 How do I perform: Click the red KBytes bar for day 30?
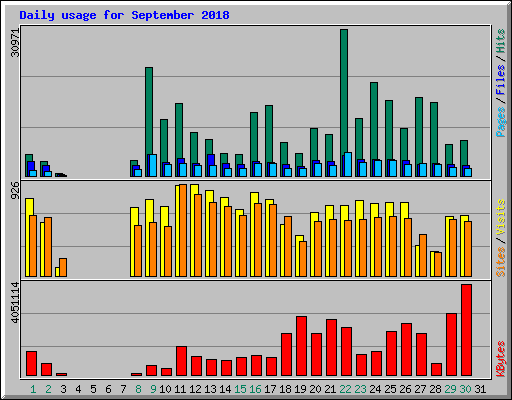point(466,330)
